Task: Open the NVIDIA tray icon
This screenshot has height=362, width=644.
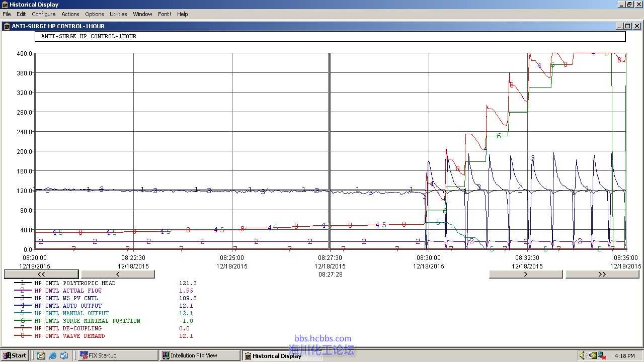Action: [592, 355]
